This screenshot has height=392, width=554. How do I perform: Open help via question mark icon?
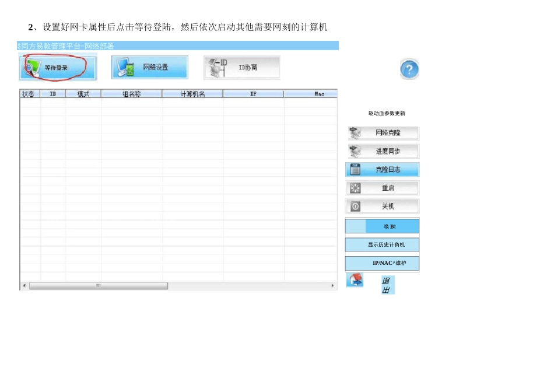(409, 69)
